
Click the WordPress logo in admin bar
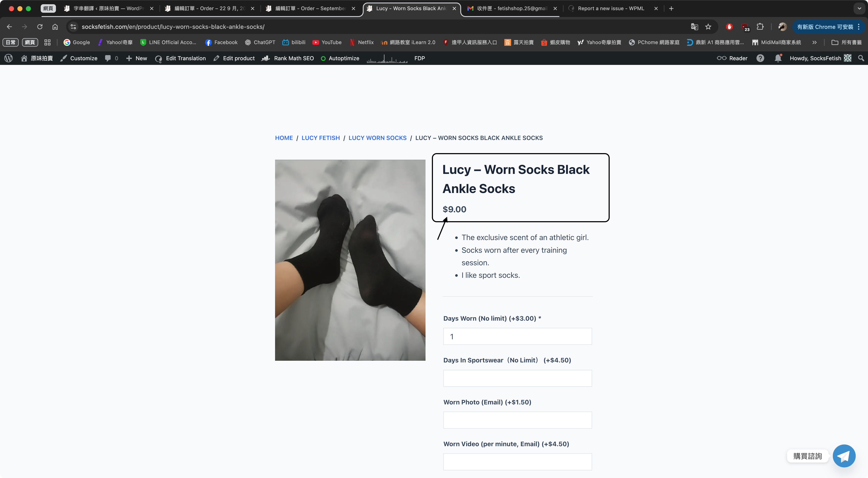click(x=9, y=58)
